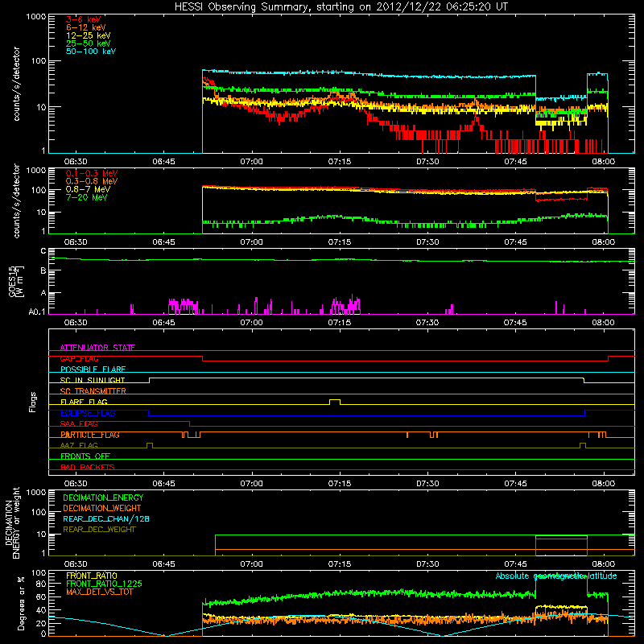Screen dimensions: 644x644
Task: Click the DECIMATION_ENERGY legend label
Action: coord(103,497)
